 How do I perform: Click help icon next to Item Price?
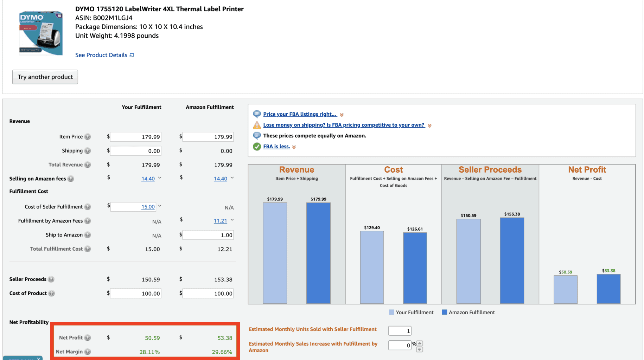(88, 137)
